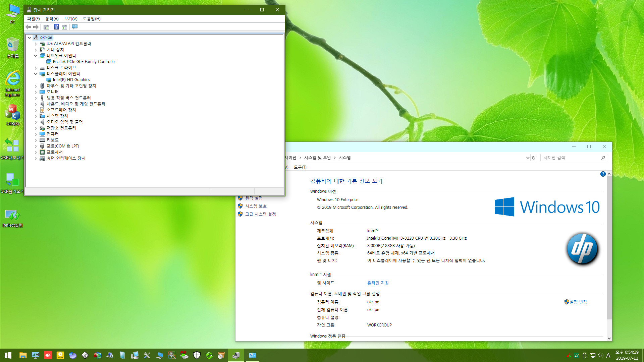Click the wrench and screwdriver taskbar icon

pos(147,355)
